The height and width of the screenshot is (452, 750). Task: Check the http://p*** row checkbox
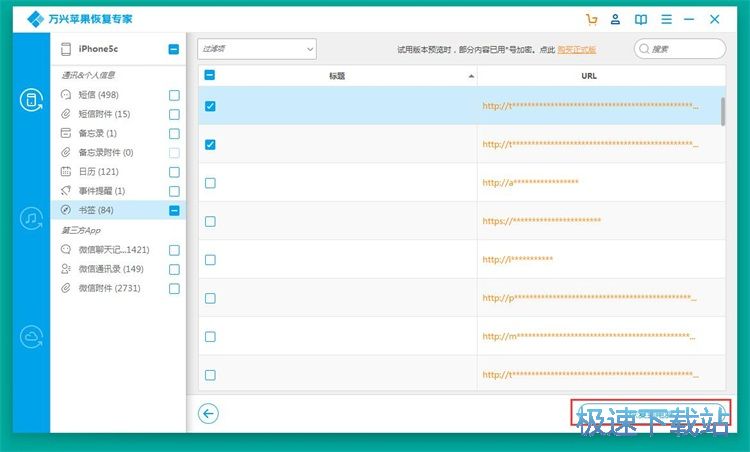tap(210, 298)
